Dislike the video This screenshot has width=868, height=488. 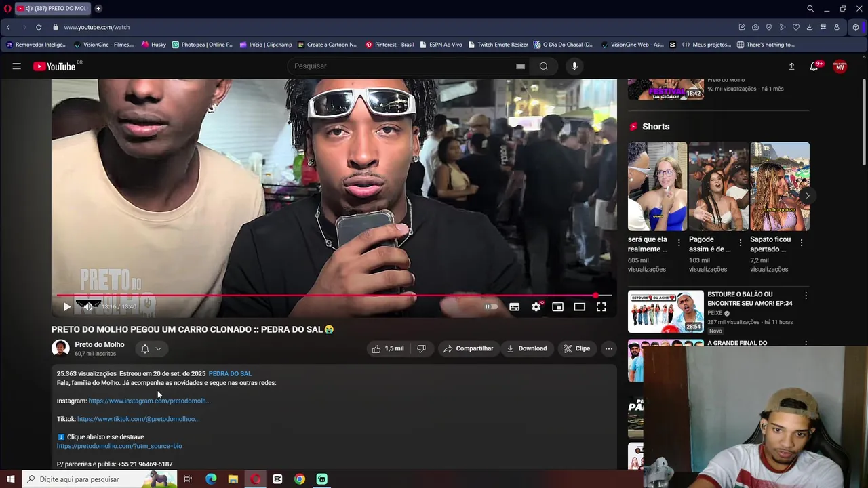(421, 348)
